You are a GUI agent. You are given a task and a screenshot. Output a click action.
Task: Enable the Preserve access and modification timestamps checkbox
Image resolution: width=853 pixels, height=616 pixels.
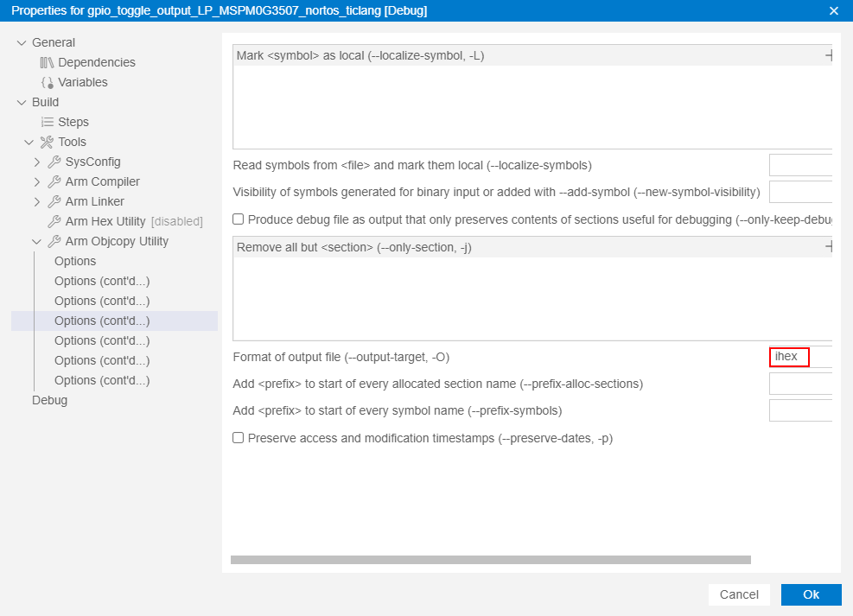click(239, 438)
